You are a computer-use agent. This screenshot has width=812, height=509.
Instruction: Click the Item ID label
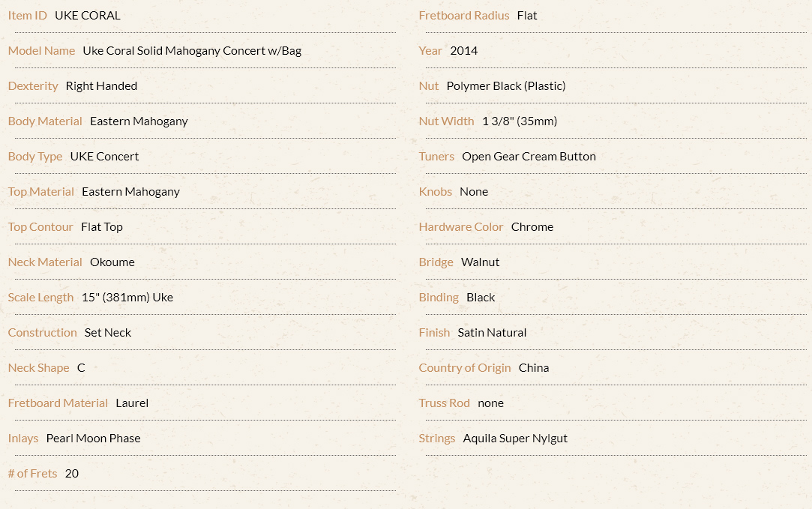[28, 16]
